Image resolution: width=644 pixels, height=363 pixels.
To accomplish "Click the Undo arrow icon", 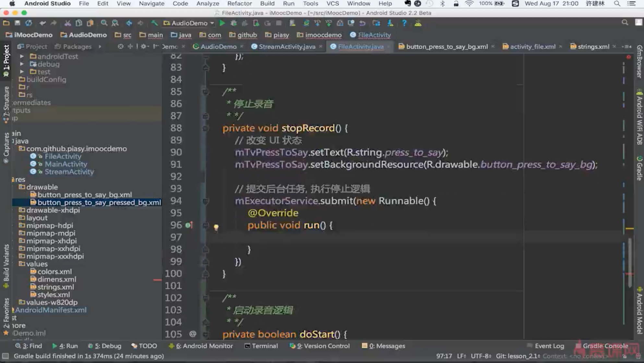I will pyautogui.click(x=42, y=23).
